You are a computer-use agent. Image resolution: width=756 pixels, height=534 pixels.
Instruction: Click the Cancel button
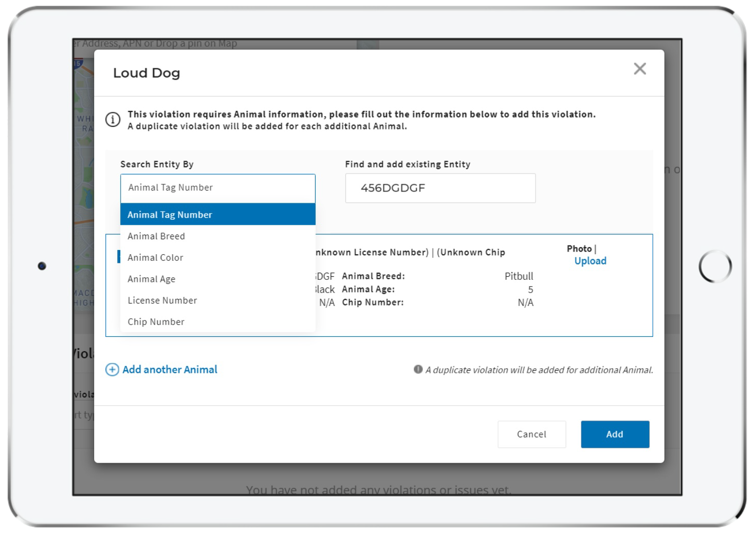click(x=531, y=434)
